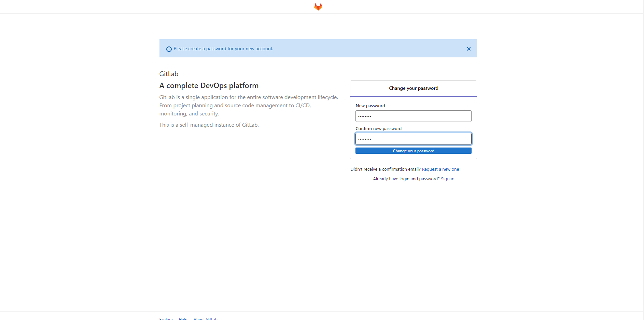Viewport: 644px width, 320px height.
Task: Dismiss the password alert banner
Action: [469, 49]
